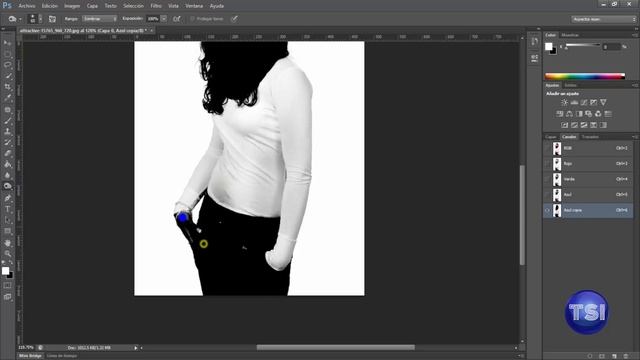The width and height of the screenshot is (640, 360).
Task: Select the Hand tool
Action: coord(7,243)
